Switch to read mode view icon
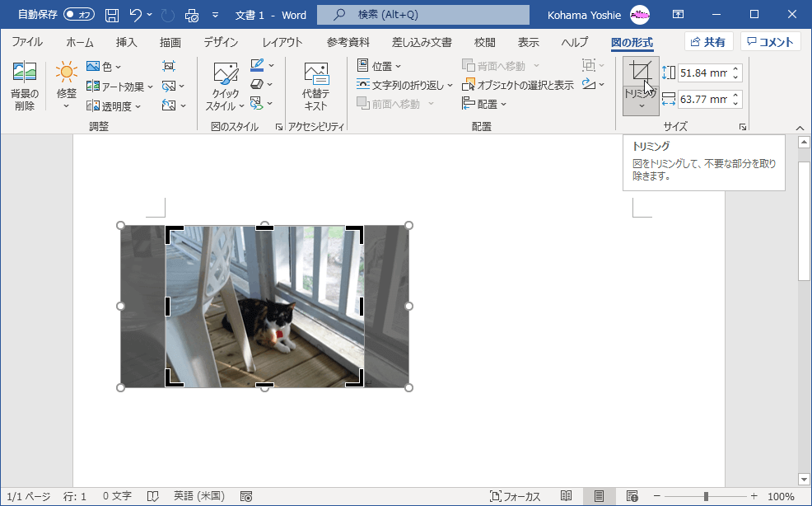Viewport: 812px width, 506px height. [566, 497]
